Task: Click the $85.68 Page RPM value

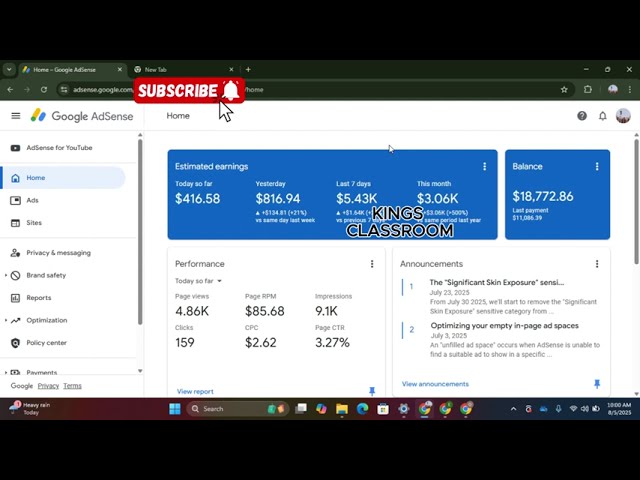Action: coord(264,311)
